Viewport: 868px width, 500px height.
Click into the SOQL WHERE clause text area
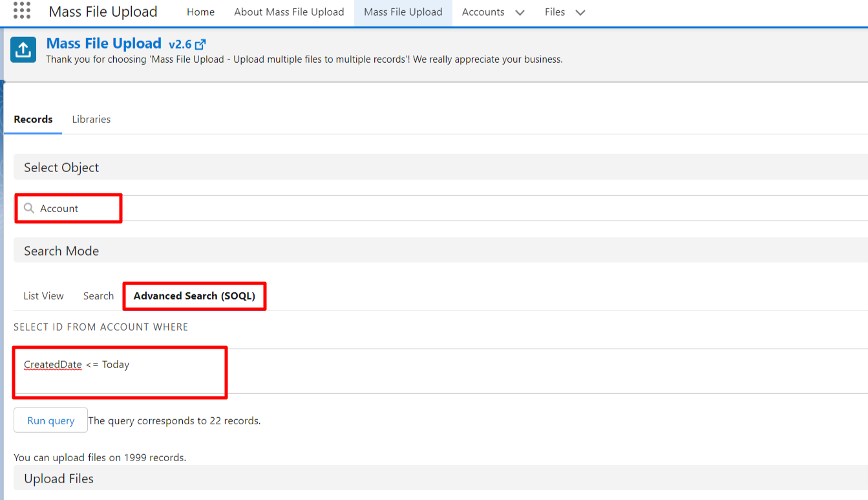point(441,371)
